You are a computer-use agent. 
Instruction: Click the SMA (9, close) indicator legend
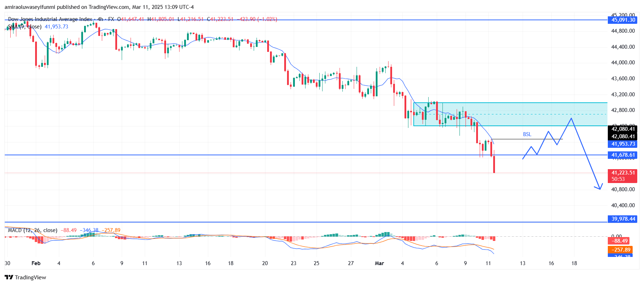click(x=25, y=27)
